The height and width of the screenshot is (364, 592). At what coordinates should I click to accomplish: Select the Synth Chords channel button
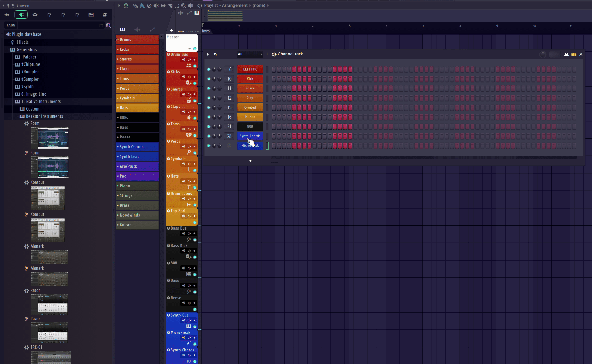click(x=250, y=136)
